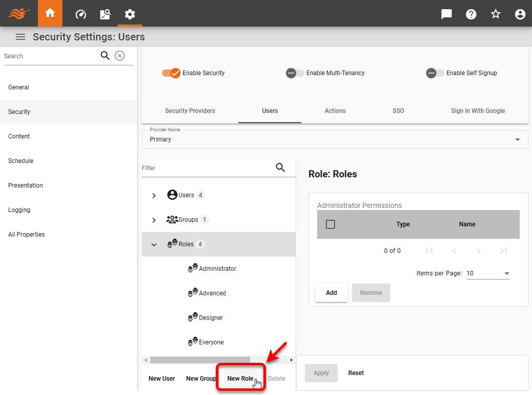The height and width of the screenshot is (395, 532).
Task: Open the performance dashboard speedometer icon
Action: pos(80,14)
